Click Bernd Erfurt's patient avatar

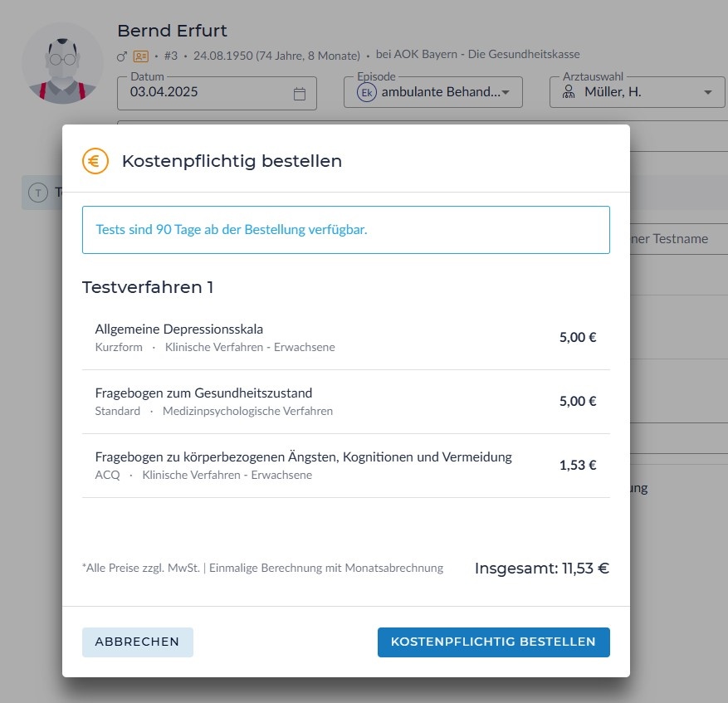(62, 64)
